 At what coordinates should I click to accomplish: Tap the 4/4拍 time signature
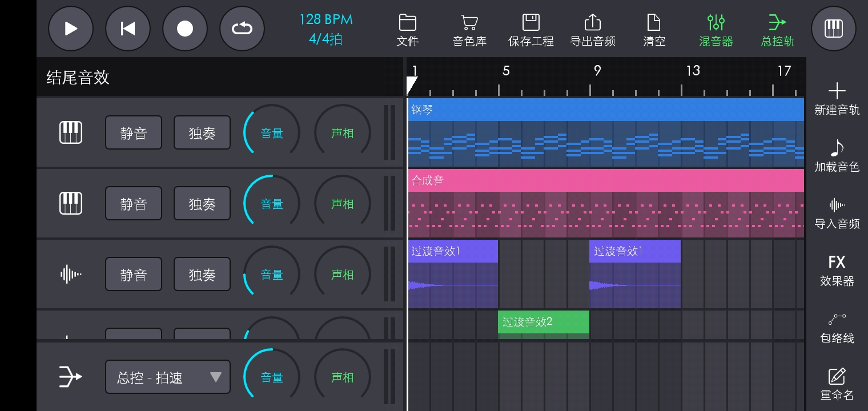[326, 39]
